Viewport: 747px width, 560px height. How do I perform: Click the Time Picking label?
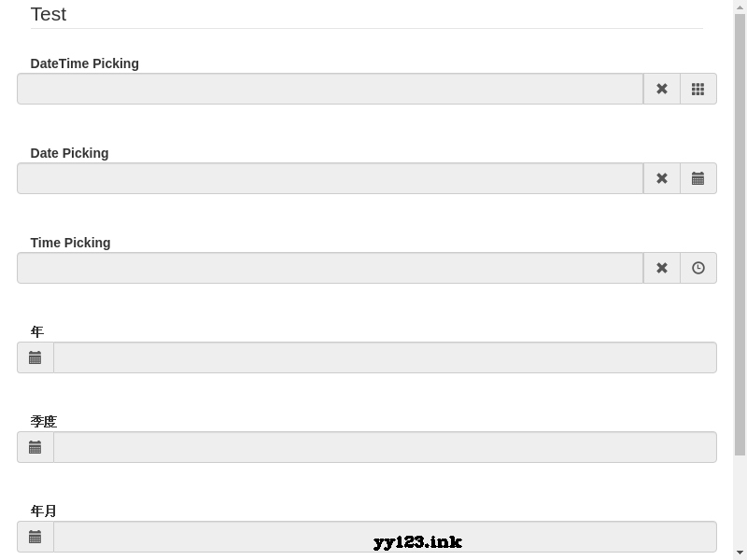71,243
